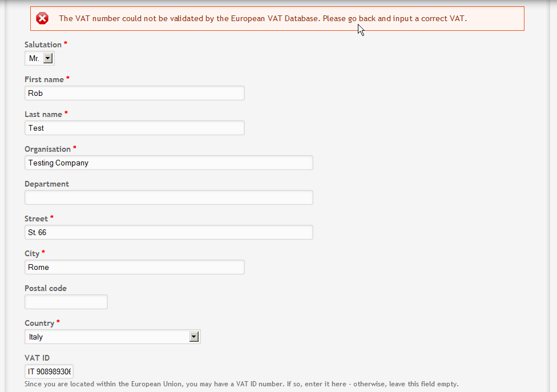The width and height of the screenshot is (557, 392).
Task: Focus the empty Postal code field
Action: [x=66, y=302]
